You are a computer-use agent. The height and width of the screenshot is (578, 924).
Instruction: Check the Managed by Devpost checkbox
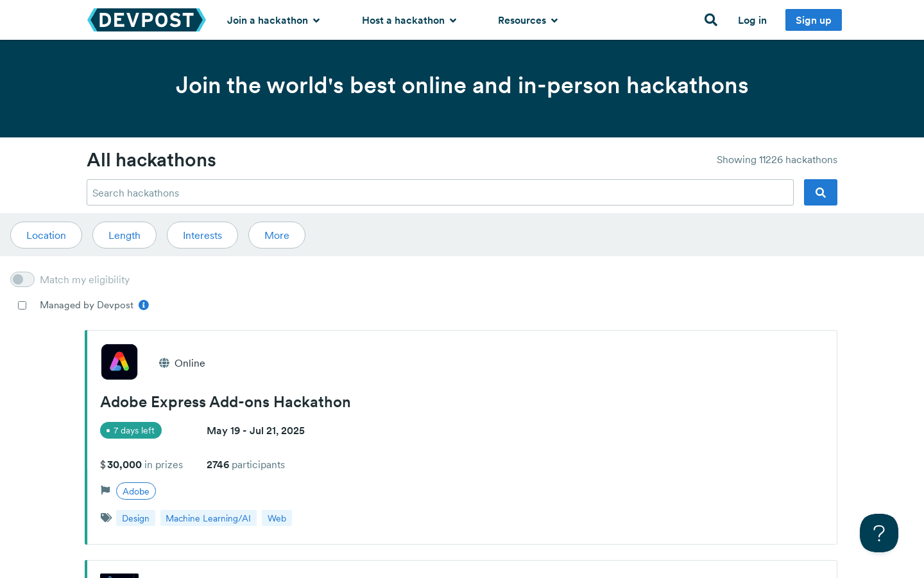tap(22, 306)
